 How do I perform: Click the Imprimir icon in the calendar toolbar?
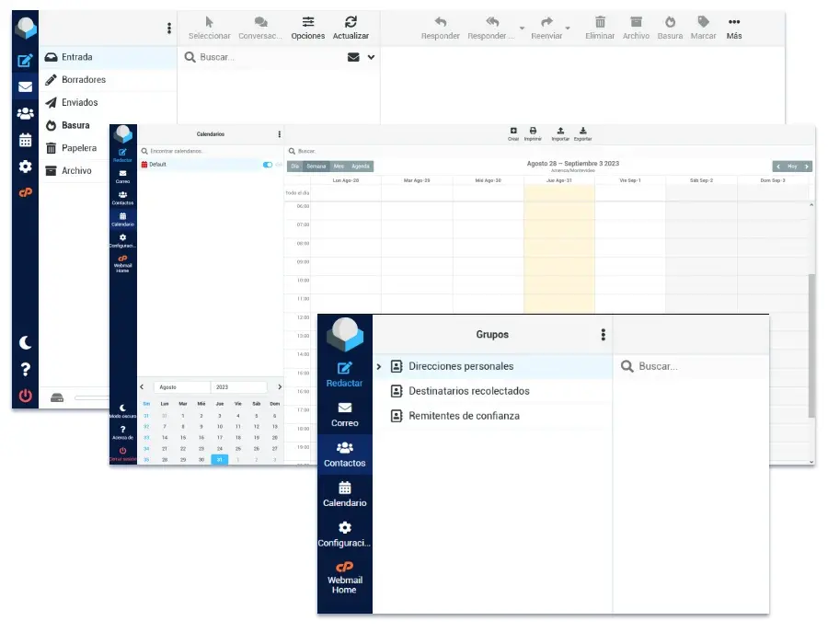click(533, 133)
